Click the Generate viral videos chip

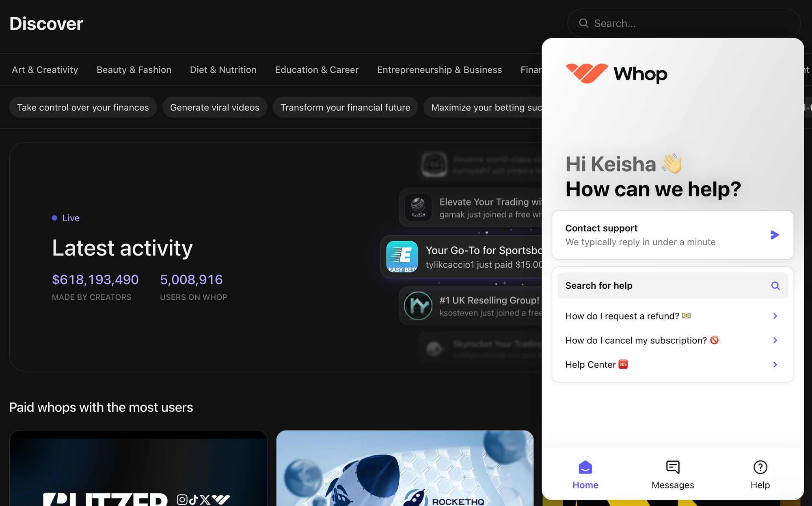(214, 107)
